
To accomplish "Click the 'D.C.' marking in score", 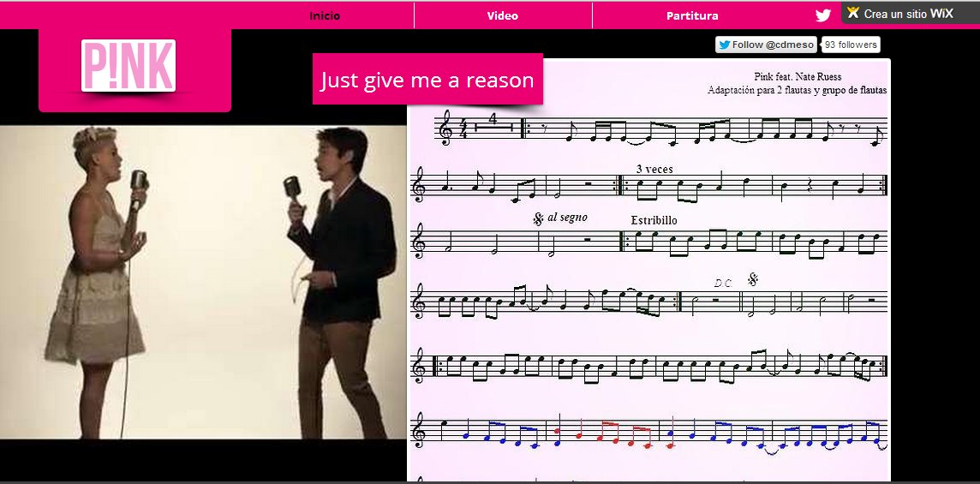I will [722, 284].
